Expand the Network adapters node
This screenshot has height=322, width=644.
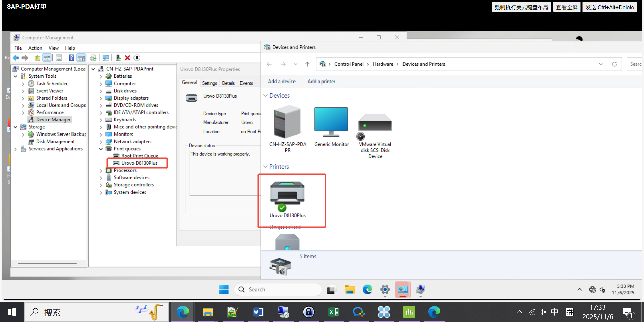[x=101, y=142]
